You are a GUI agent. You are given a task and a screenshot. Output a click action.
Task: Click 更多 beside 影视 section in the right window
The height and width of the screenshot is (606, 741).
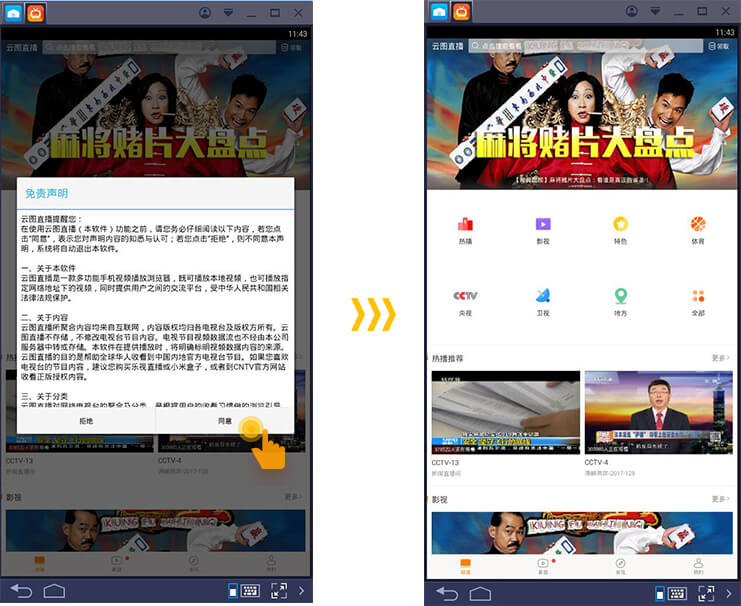click(721, 499)
